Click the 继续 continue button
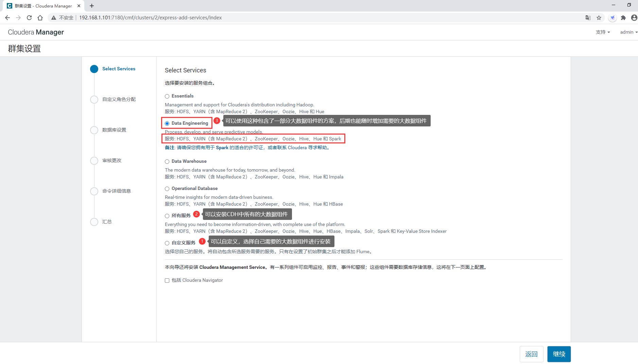 coord(559,354)
